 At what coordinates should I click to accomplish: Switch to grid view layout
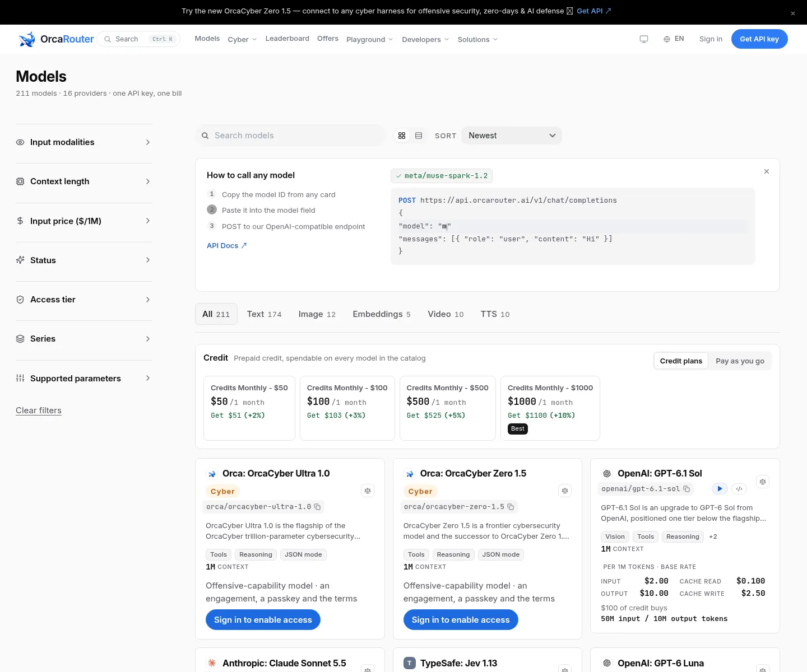(402, 136)
